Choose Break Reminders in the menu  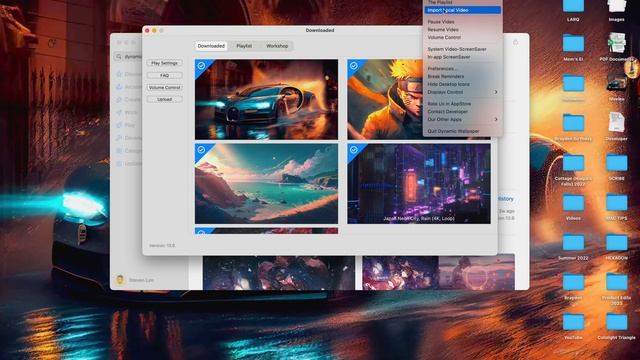[462, 76]
